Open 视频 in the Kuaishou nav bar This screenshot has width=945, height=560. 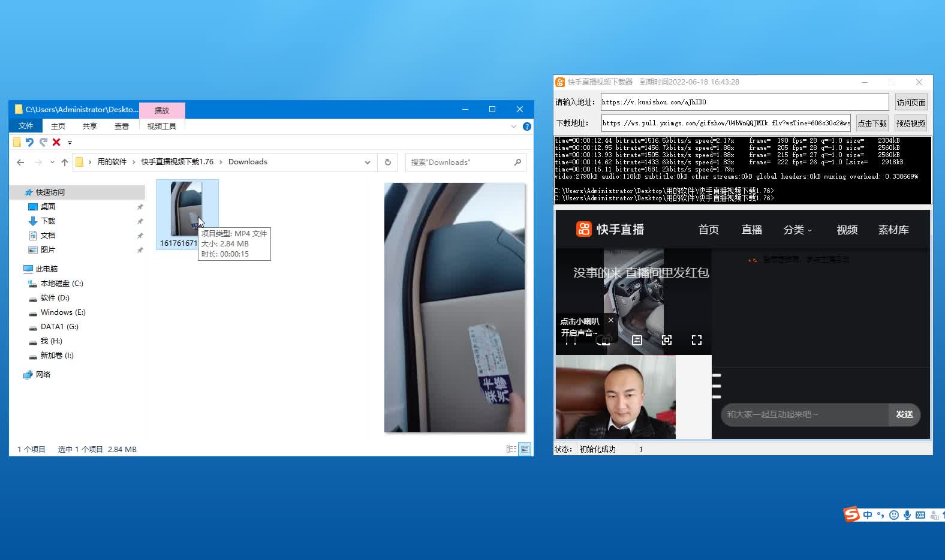(847, 230)
